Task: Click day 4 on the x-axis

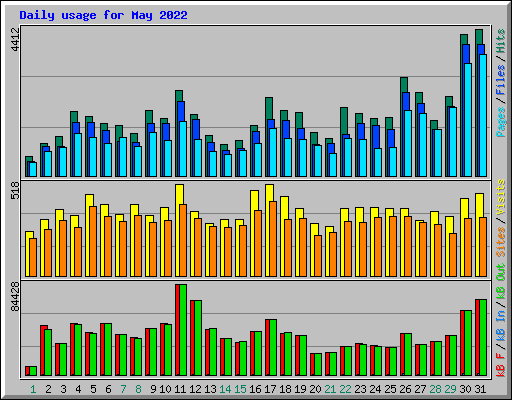Action: 78,389
